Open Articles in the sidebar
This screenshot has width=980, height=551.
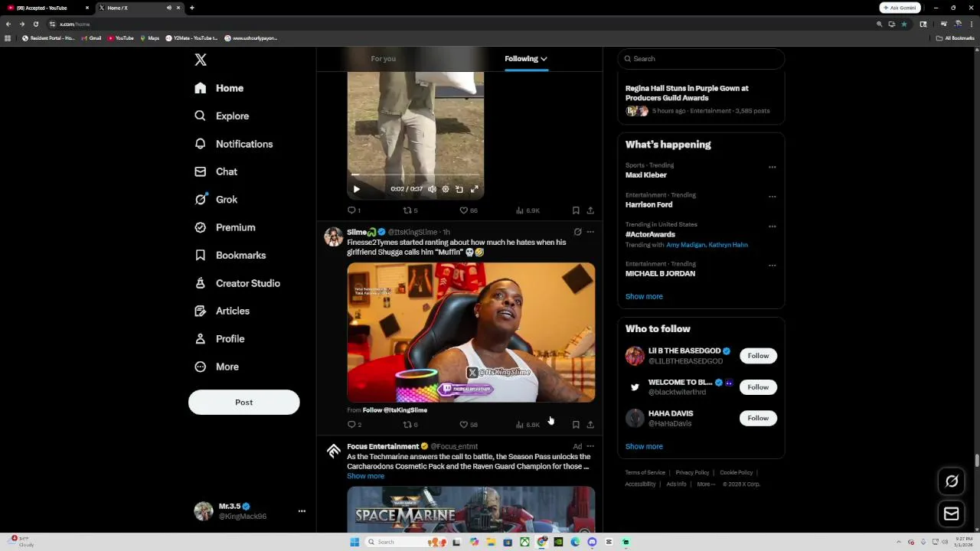pyautogui.click(x=222, y=311)
